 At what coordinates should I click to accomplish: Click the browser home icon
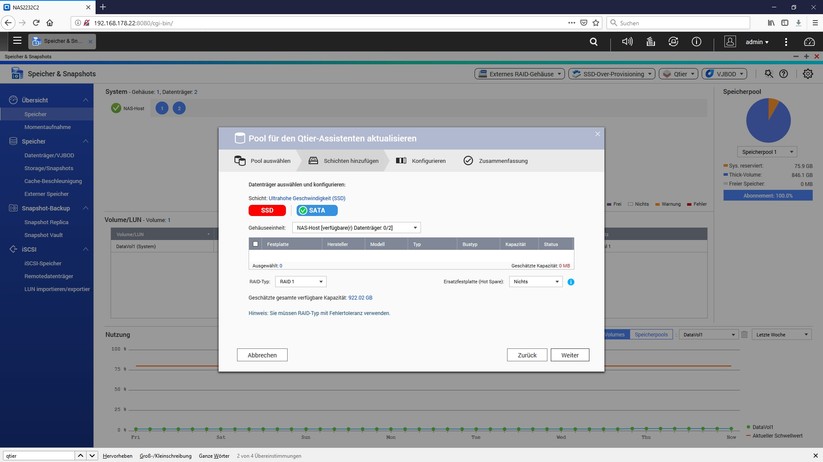tap(50, 22)
